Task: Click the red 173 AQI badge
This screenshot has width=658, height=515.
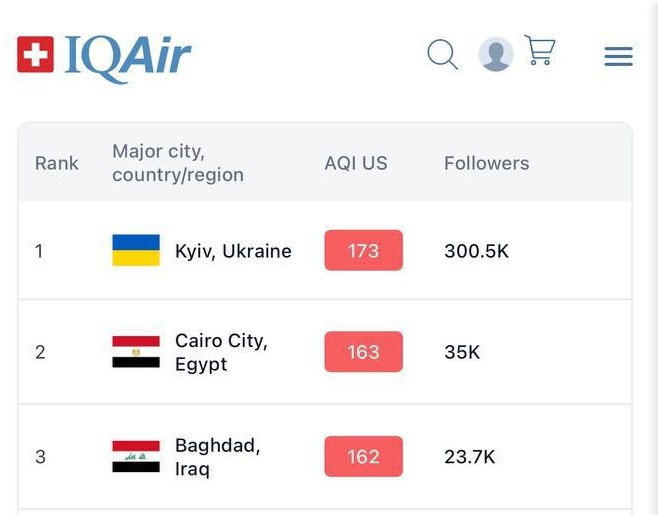Action: [x=363, y=251]
